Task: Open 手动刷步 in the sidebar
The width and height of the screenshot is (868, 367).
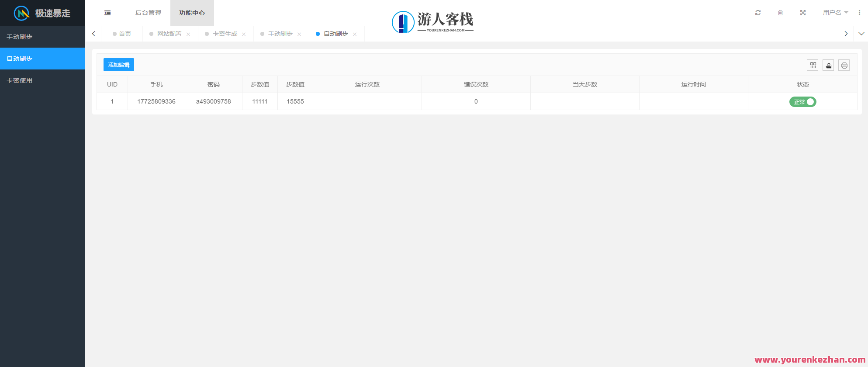Action: coord(42,37)
